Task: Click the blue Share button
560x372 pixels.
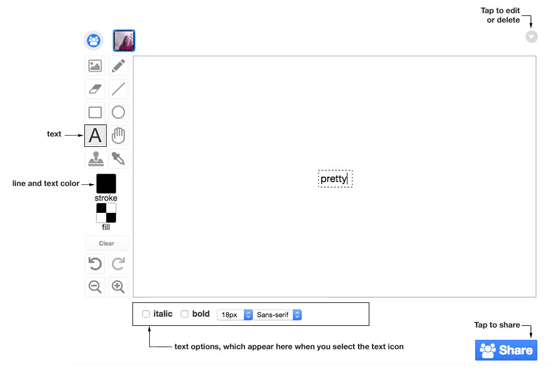Action: point(506,350)
